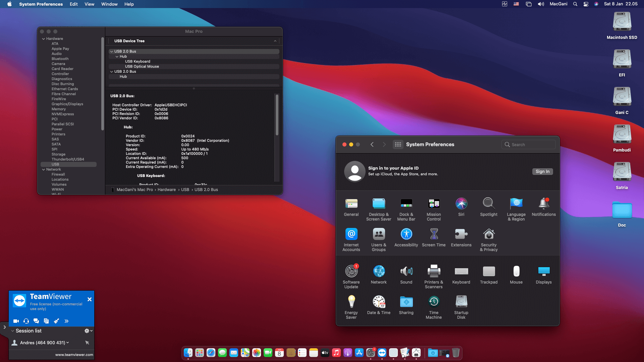The height and width of the screenshot is (362, 644).
Task: Open the View menu
Action: (x=89, y=4)
